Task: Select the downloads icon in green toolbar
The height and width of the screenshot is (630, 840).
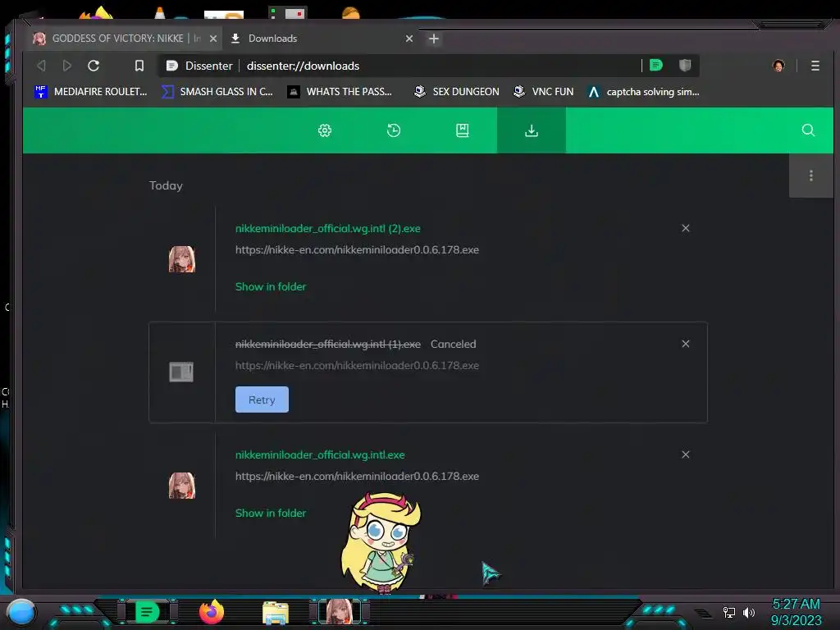Action: [532, 130]
